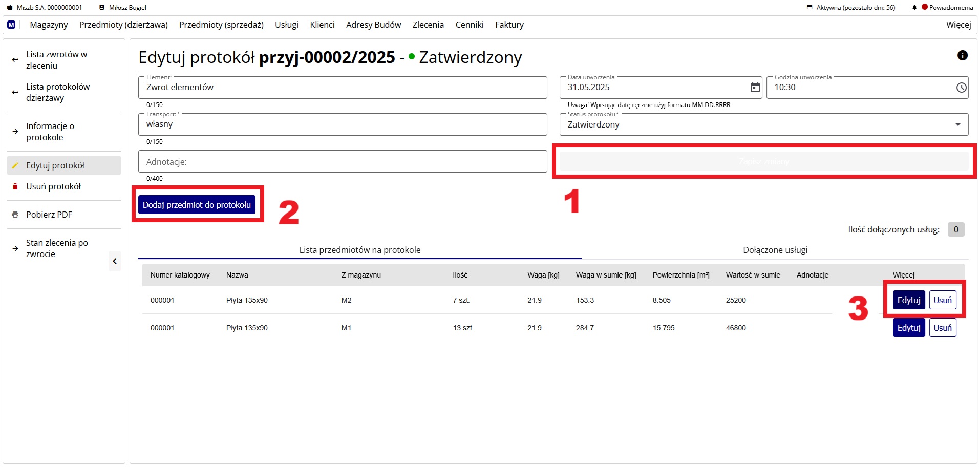Edit the item from warehouse M2
This screenshot has height=467, width=980.
(908, 300)
